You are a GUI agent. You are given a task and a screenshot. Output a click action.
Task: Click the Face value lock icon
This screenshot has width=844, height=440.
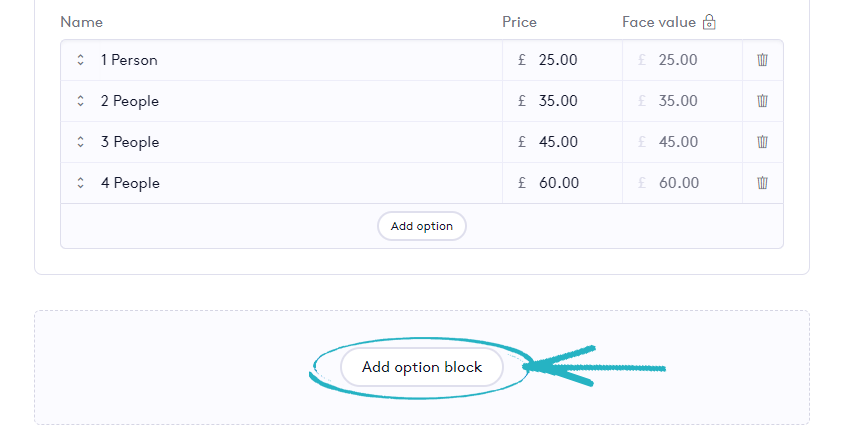click(709, 22)
